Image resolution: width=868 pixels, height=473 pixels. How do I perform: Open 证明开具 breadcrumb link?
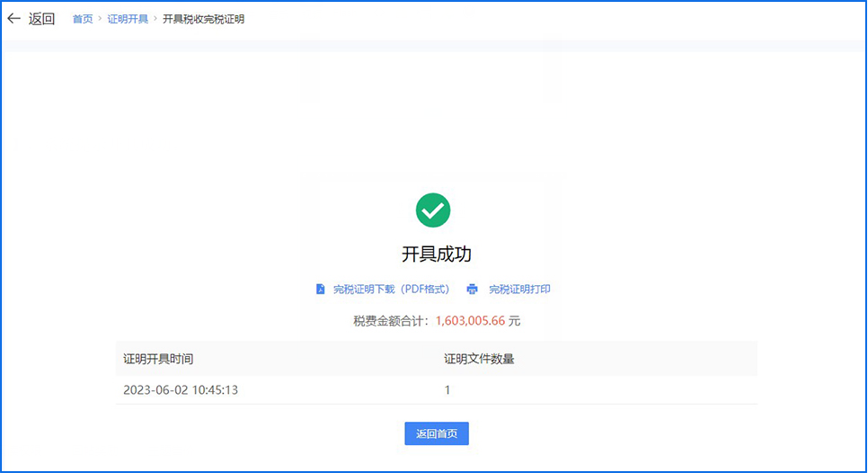[128, 19]
